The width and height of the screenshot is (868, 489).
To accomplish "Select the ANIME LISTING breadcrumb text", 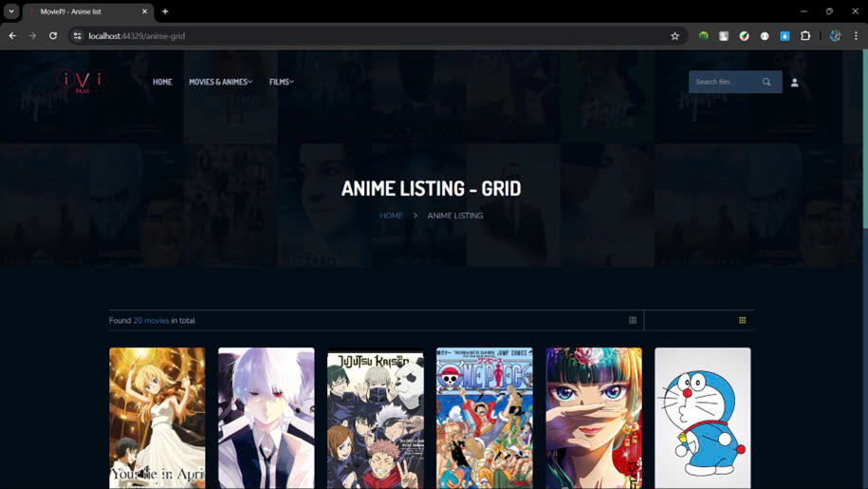I will (x=455, y=216).
